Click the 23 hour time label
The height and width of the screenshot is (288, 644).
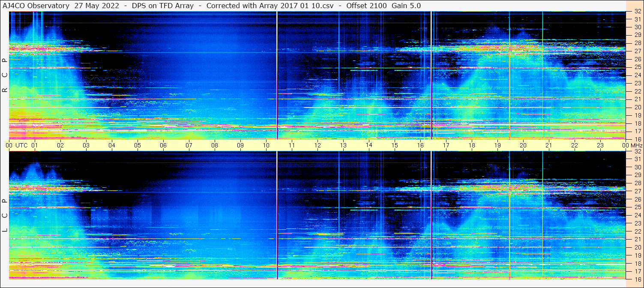[600, 145]
